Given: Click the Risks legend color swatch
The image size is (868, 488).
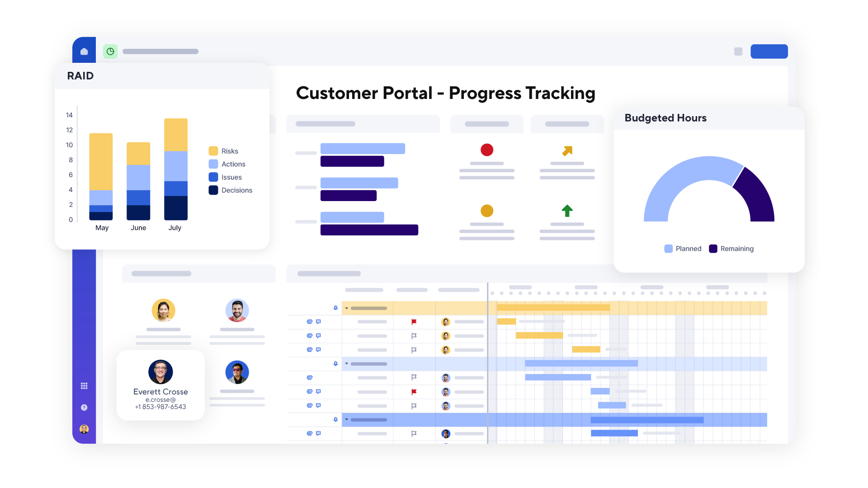Looking at the screenshot, I should pyautogui.click(x=213, y=151).
